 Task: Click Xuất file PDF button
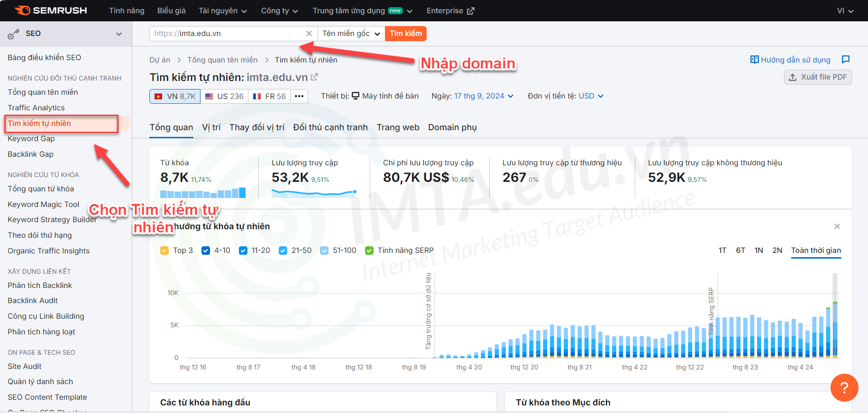(x=818, y=77)
